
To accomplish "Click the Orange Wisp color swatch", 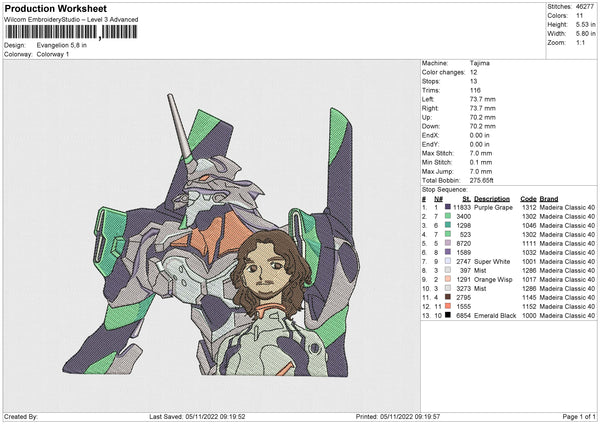I will 448,279.
